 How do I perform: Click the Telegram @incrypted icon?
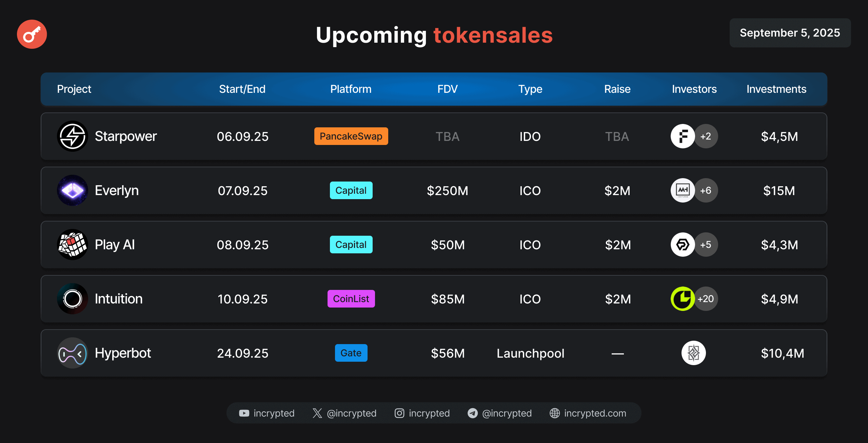pos(473,413)
